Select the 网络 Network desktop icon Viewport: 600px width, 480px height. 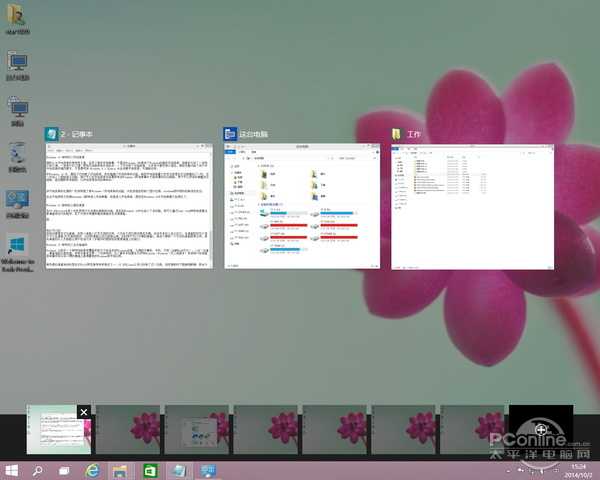click(x=18, y=111)
